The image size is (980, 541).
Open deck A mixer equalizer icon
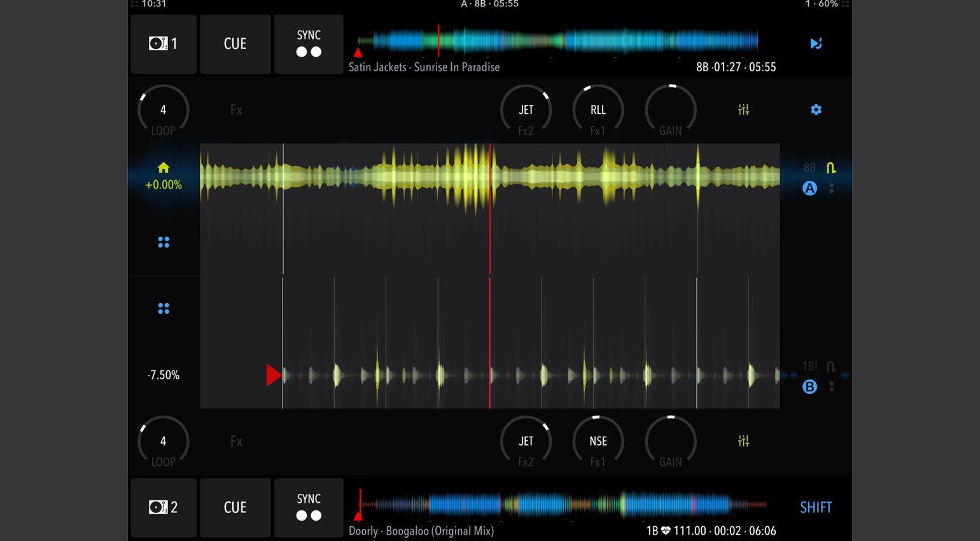click(743, 110)
